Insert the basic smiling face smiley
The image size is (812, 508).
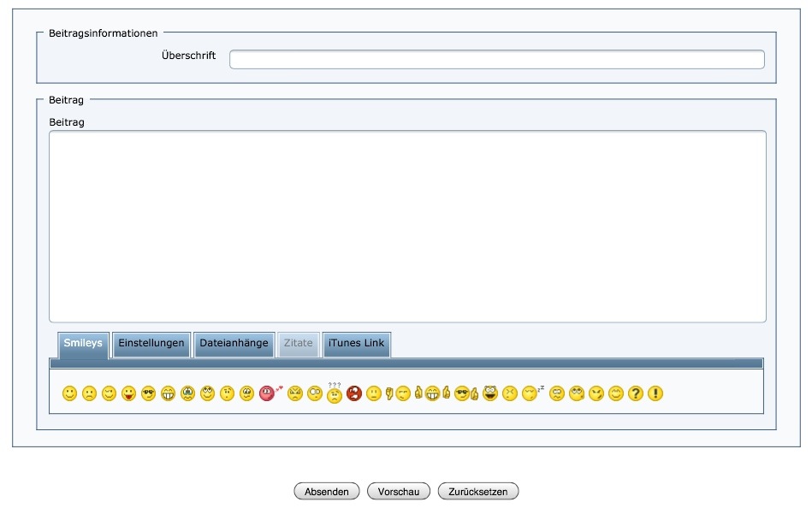69,393
